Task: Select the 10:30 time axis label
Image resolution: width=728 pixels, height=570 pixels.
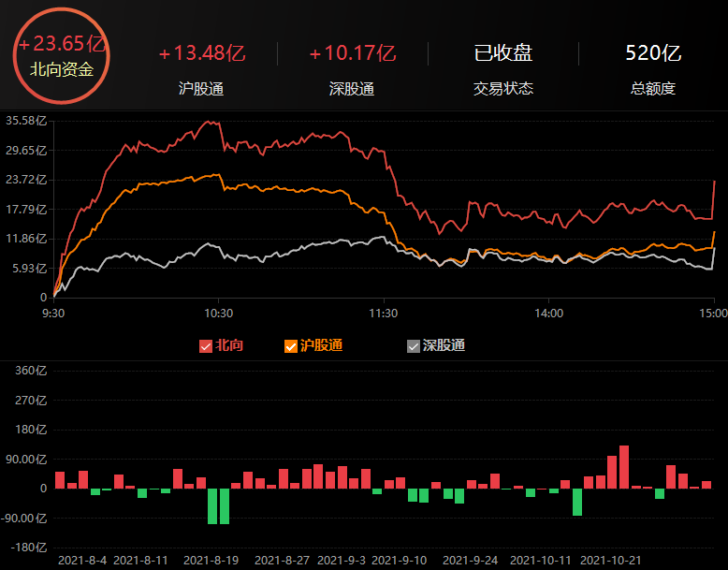Action: (x=218, y=314)
